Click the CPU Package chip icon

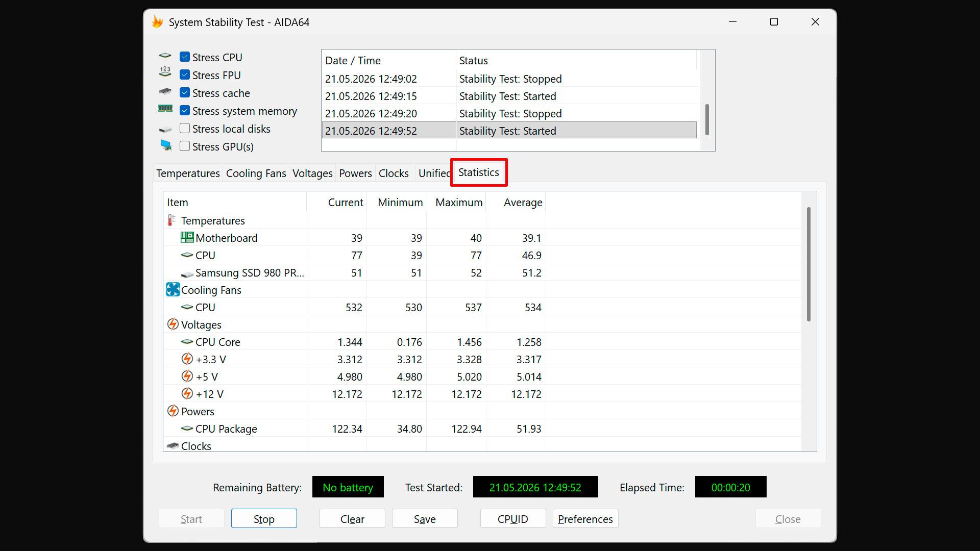pyautogui.click(x=187, y=428)
